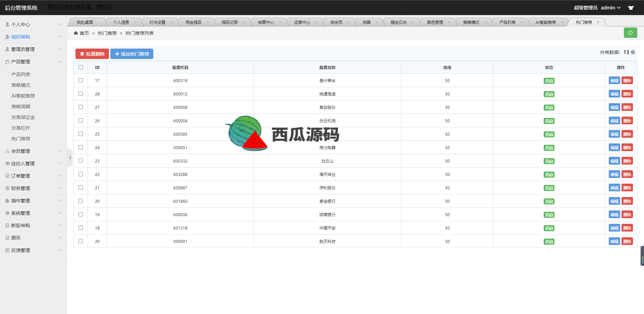Close the 结算中心 tab with its x
Viewport: 644px width, 314px height.
pos(280,22)
